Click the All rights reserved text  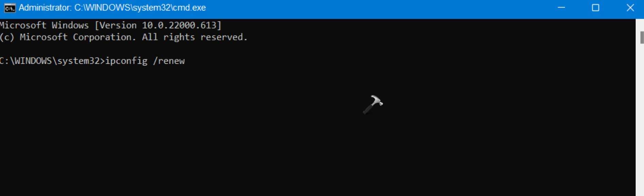[195, 37]
